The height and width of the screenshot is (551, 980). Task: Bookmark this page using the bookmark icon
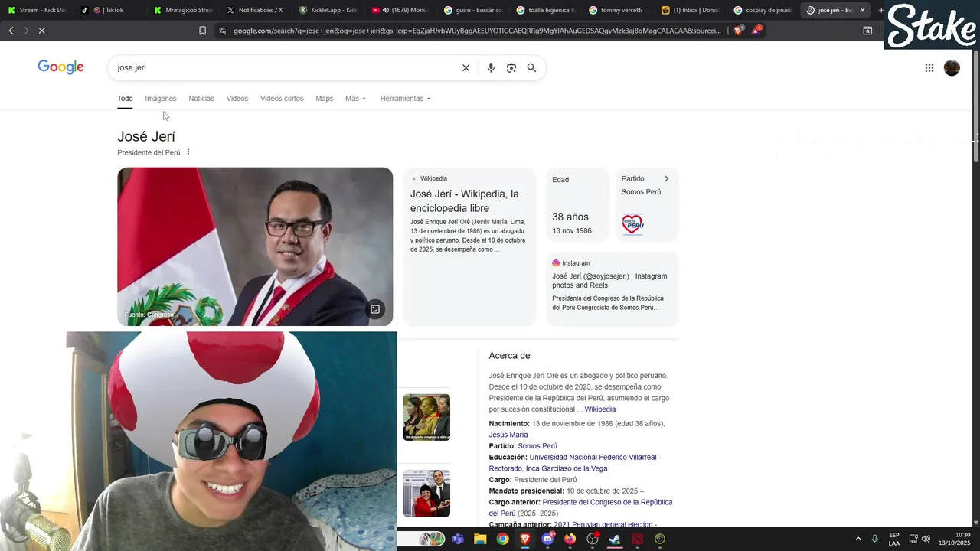click(x=202, y=31)
